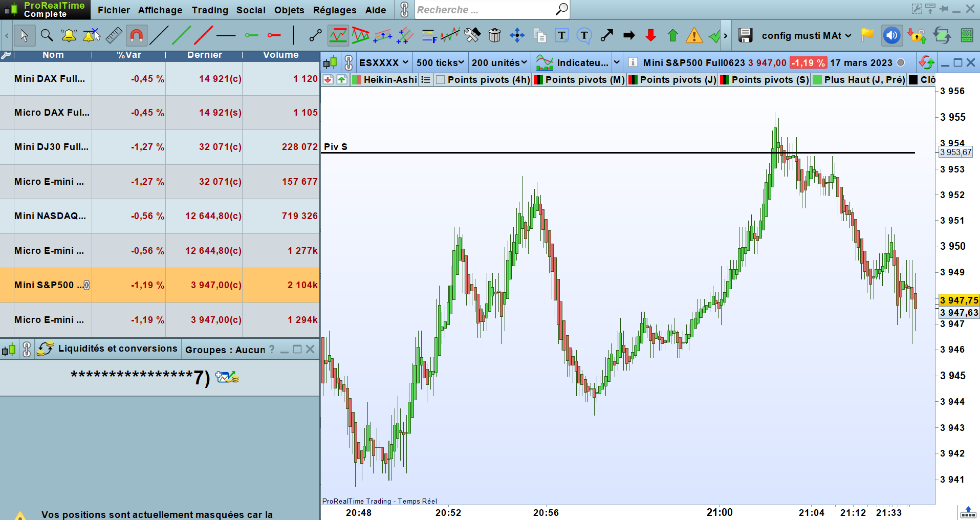Click the Points pivots (M) indicator label
The width and height of the screenshot is (980, 520).
(585, 80)
